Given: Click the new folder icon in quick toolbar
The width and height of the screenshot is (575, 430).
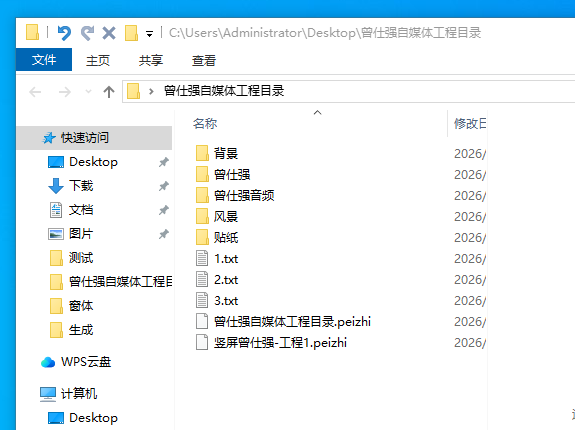Looking at the screenshot, I should click(131, 33).
